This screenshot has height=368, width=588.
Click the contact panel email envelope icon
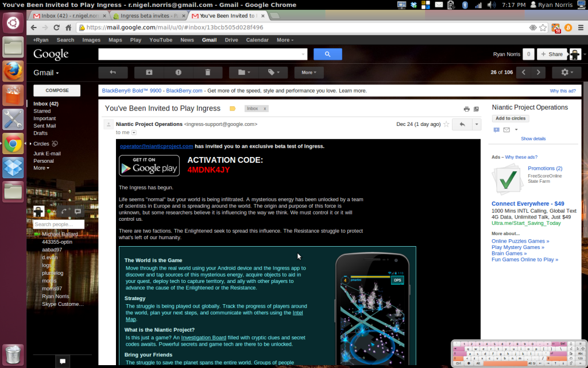click(506, 130)
